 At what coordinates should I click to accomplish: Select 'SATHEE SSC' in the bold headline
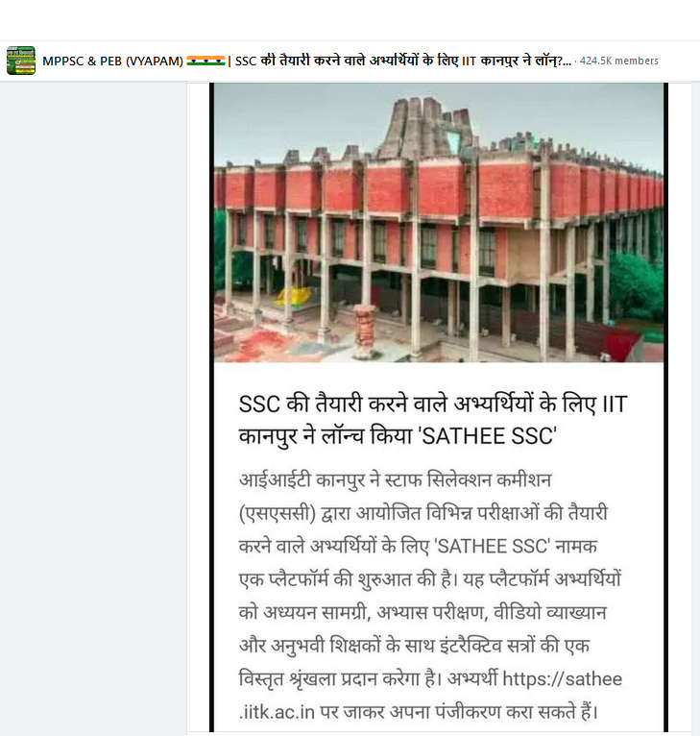[x=490, y=436]
